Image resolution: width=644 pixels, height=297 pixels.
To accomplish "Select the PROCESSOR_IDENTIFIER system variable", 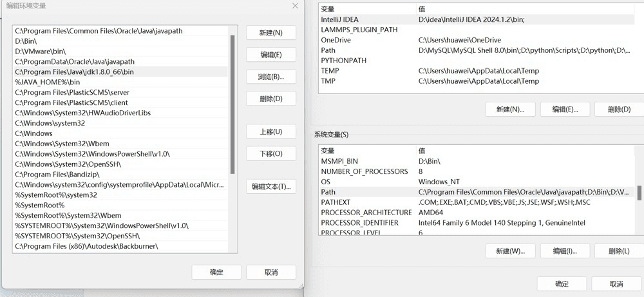I will tap(477, 223).
